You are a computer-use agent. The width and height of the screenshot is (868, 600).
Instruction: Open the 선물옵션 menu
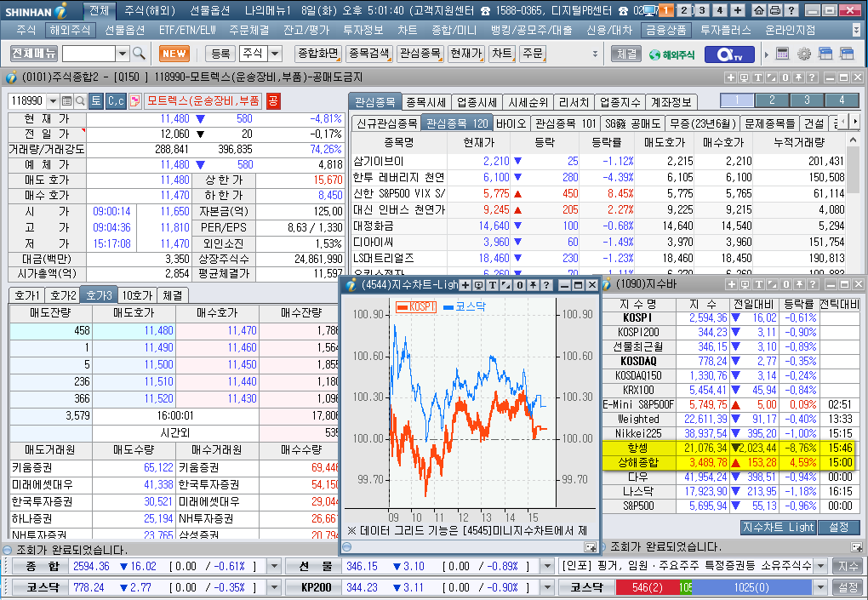[x=124, y=30]
